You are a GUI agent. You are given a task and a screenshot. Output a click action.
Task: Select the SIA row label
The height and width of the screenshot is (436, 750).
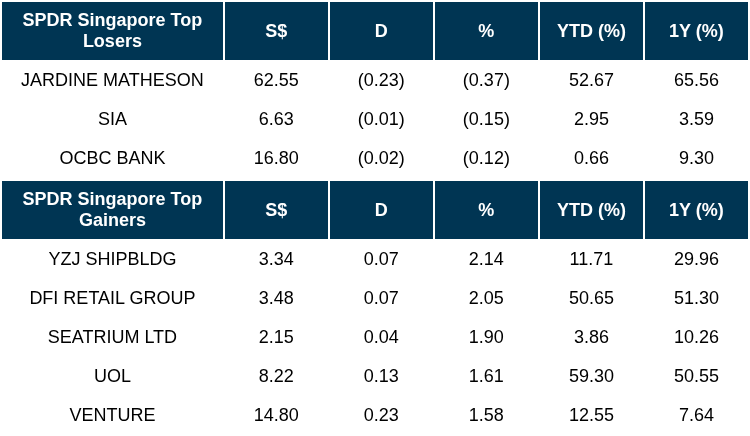(x=112, y=119)
